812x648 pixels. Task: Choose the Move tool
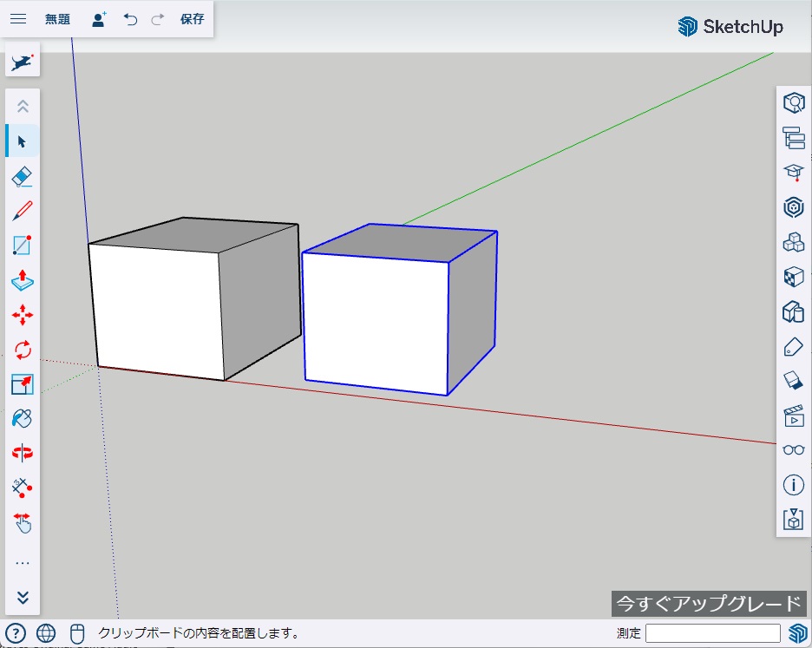click(23, 315)
